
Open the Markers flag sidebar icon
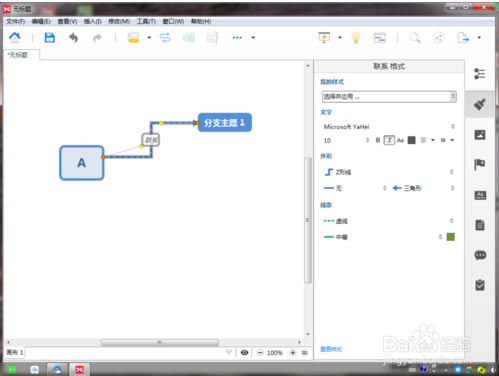click(480, 164)
